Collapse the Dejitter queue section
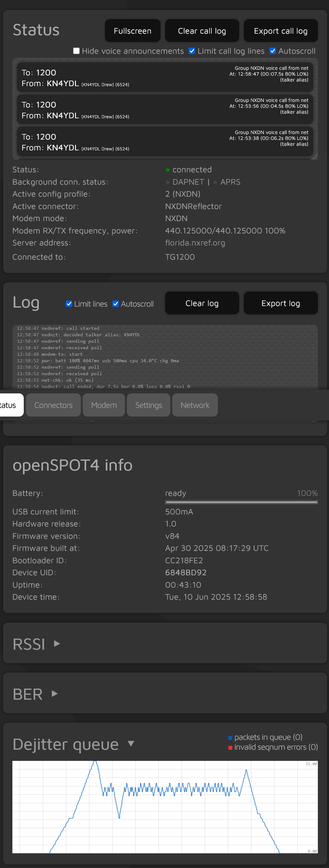329x868 pixels. (x=131, y=743)
